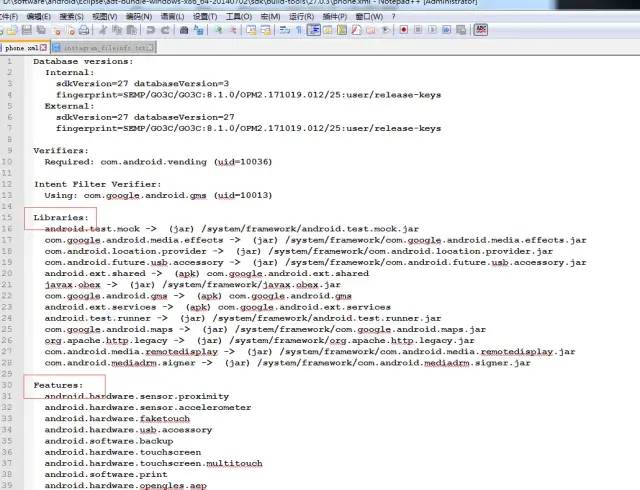Screen dimensions: 640x490
Task: Click the Redo arrow icon
Action: pyautogui.click(x=165, y=30)
